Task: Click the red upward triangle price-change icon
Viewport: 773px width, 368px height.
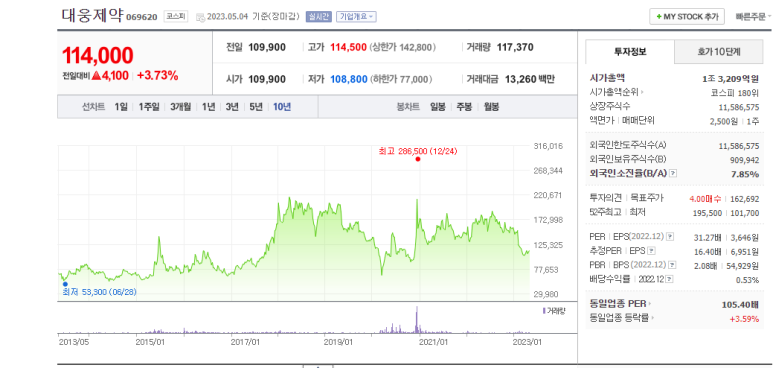Action: (96, 75)
